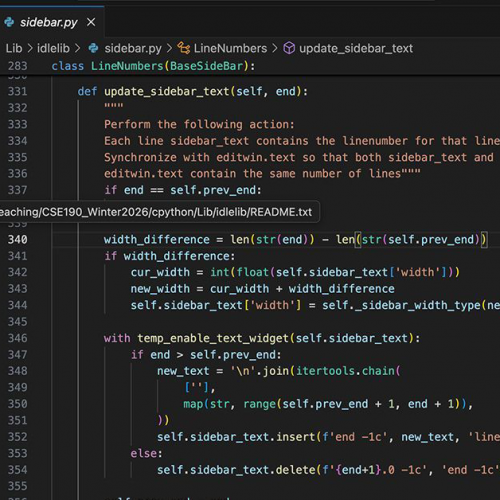Viewport: 500px width, 500px height.
Task: Click line number 331 in the gutter
Action: coord(17,91)
